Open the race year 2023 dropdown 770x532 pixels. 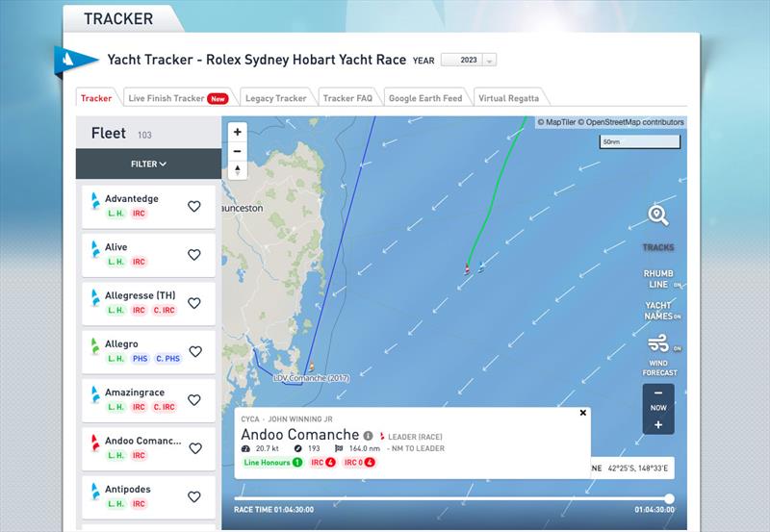pos(469,60)
